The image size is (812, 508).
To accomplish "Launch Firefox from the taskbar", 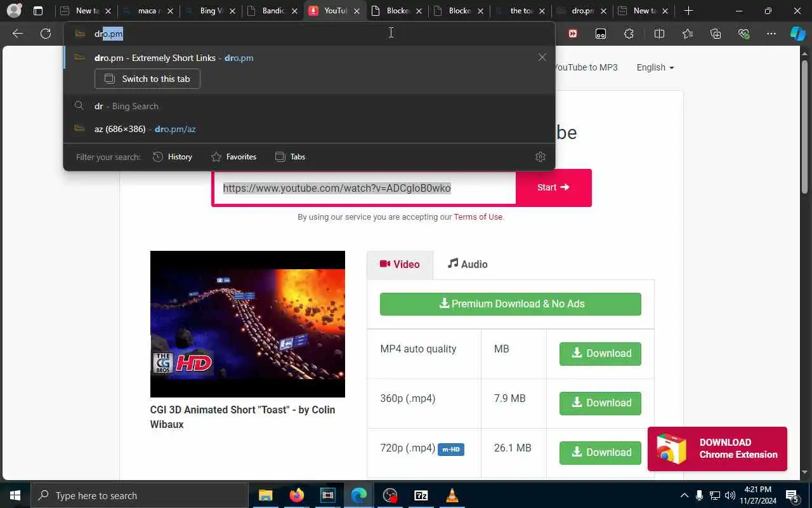I will point(296,495).
